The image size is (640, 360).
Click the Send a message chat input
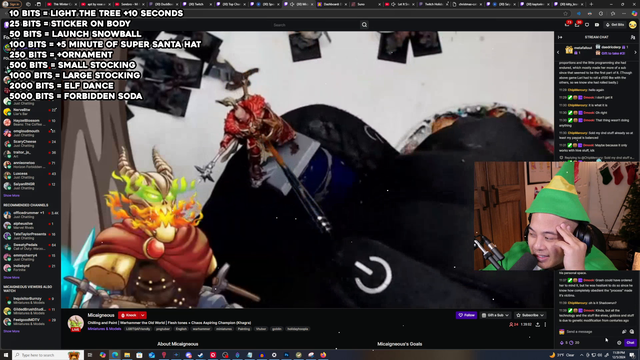coord(590,331)
